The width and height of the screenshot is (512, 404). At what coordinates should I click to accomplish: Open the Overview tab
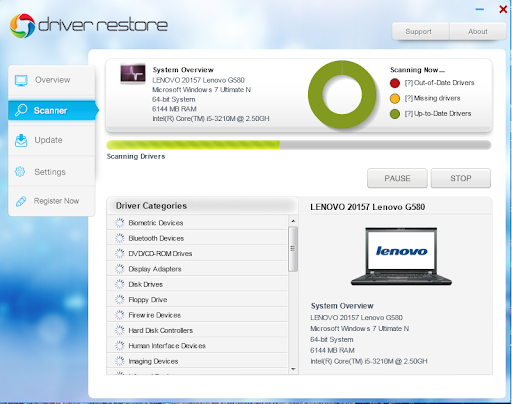pyautogui.click(x=52, y=80)
